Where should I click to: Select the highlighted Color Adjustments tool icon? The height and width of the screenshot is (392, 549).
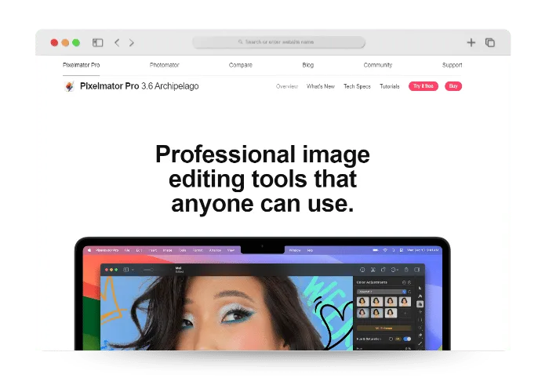coord(420,304)
